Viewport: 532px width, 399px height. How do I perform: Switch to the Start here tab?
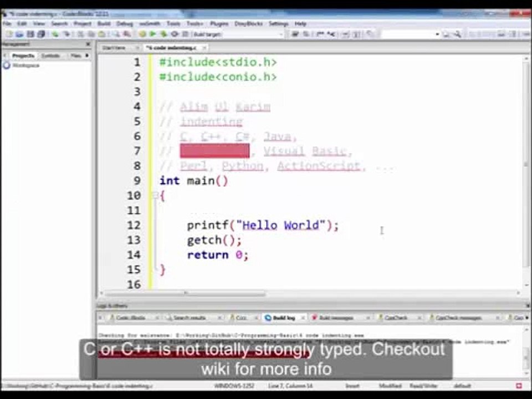[114, 48]
